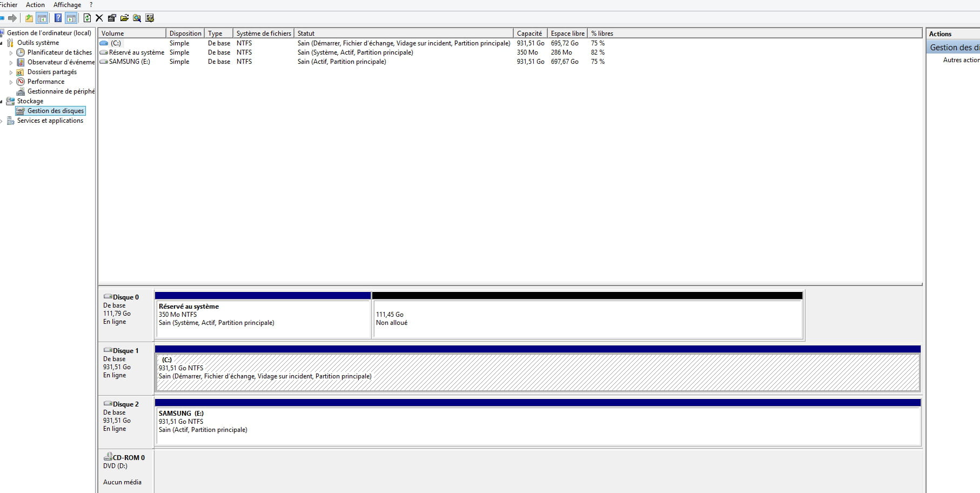Click the 697,67 Go free space cell
The width and height of the screenshot is (980, 493).
tap(565, 62)
